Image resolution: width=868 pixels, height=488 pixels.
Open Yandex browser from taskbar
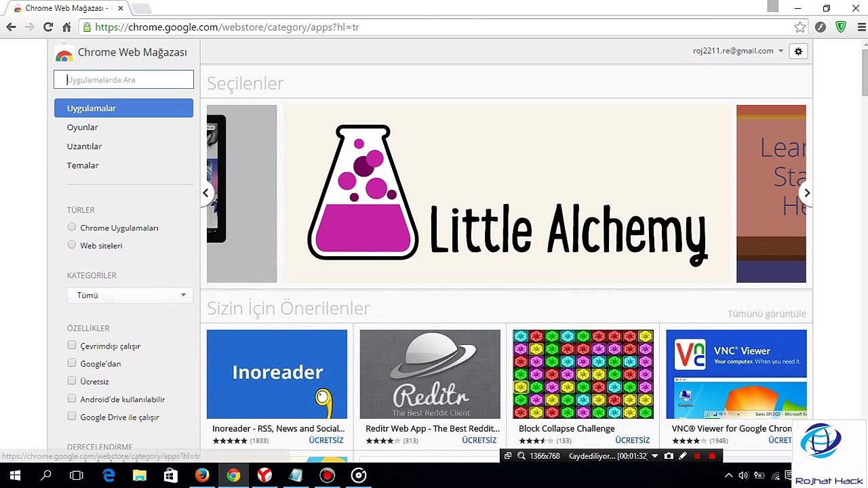tap(264, 476)
